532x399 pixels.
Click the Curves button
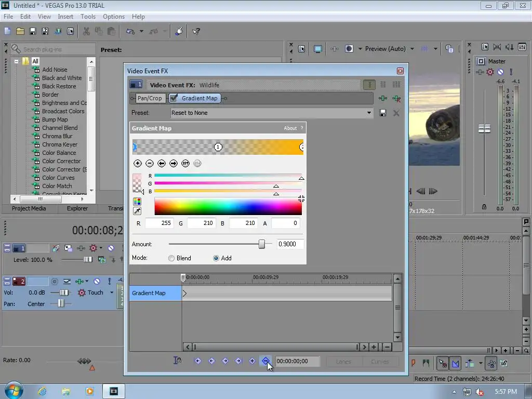(380, 362)
